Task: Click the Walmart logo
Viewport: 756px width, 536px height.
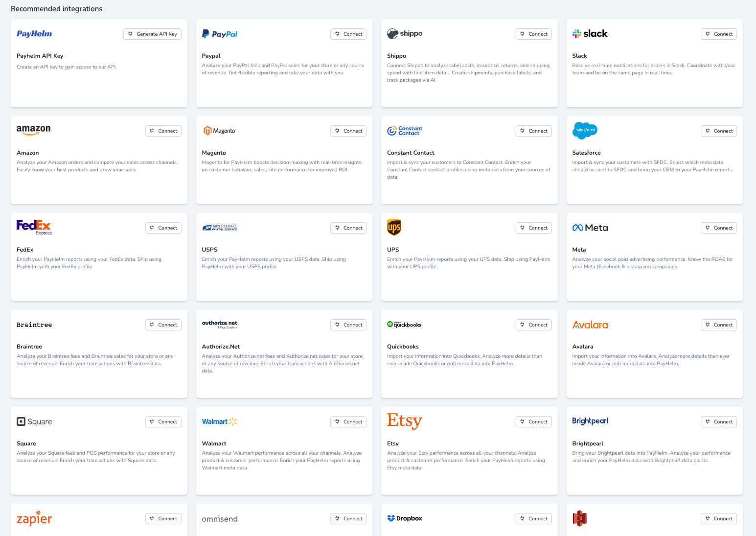Action: click(x=220, y=421)
